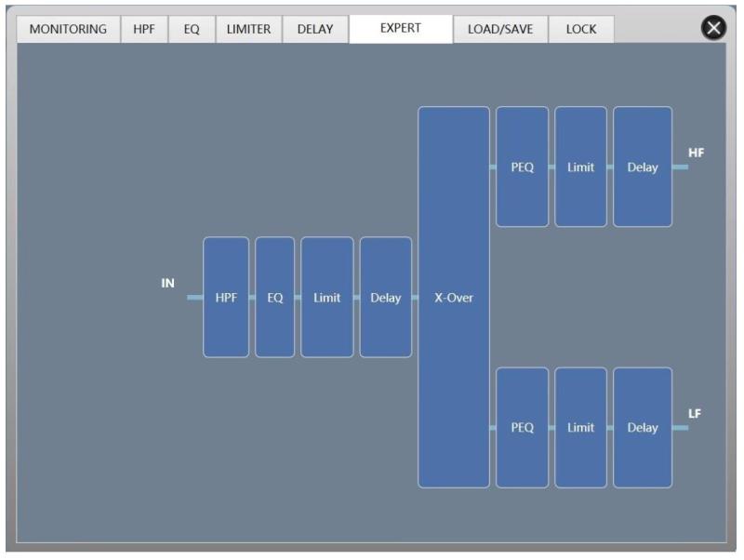Select the LF path PEQ block
The width and height of the screenshot is (744, 560).
[x=523, y=428]
